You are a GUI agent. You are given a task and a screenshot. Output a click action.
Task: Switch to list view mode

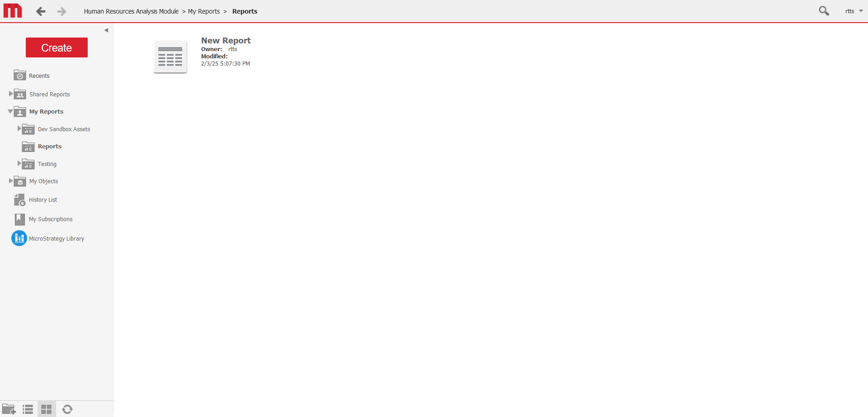click(x=28, y=409)
